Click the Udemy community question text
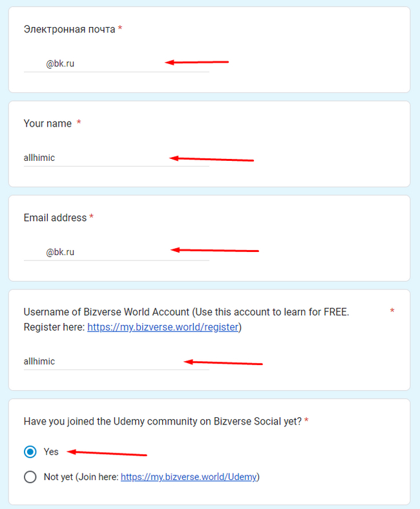Screen dimensions: 420x509 click(x=162, y=421)
